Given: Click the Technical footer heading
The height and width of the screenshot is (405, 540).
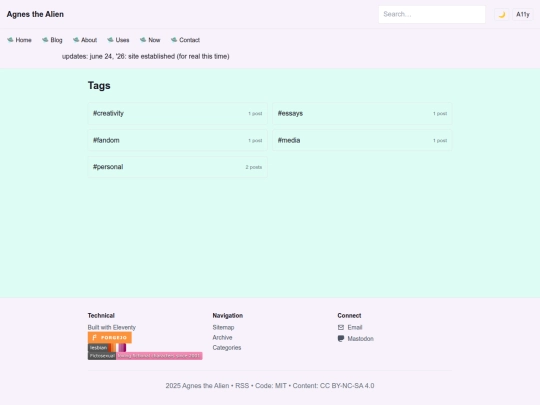Looking at the screenshot, I should click(101, 315).
